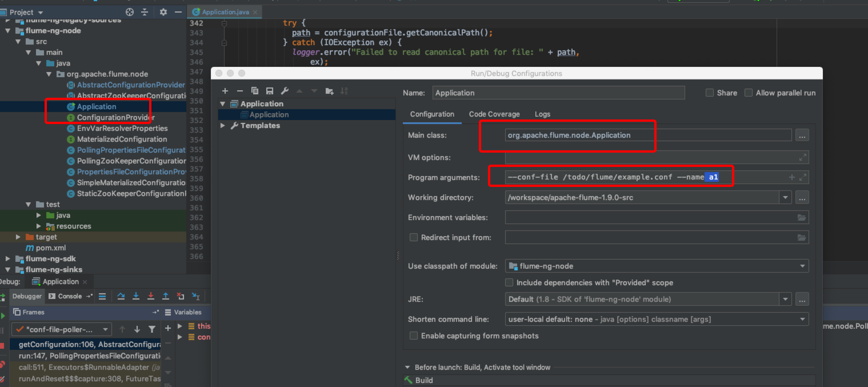Image resolution: width=868 pixels, height=387 pixels.
Task: Collapse the flume-ng-node project folder
Action: pos(7,31)
